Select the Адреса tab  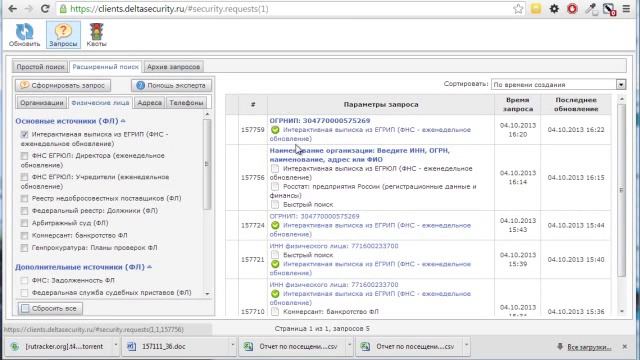pos(149,102)
